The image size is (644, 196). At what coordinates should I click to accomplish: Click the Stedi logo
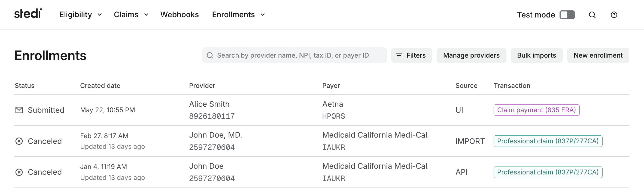click(x=28, y=14)
